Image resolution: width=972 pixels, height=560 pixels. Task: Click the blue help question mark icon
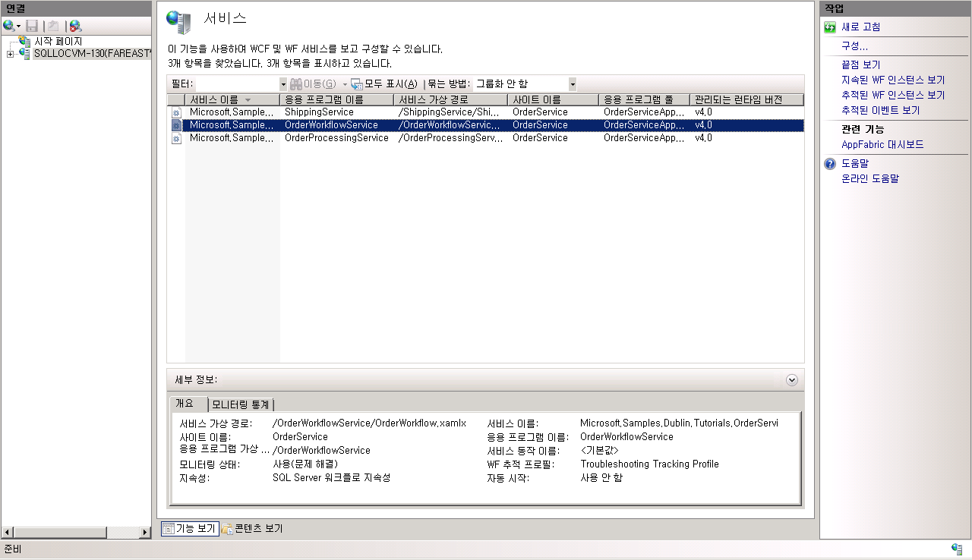pyautogui.click(x=830, y=164)
